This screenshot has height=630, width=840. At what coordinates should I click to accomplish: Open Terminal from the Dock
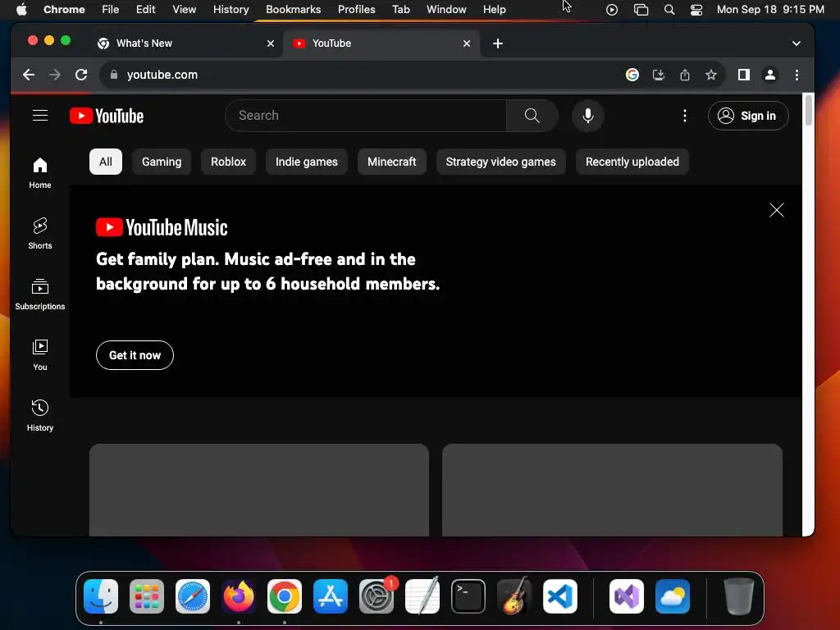[468, 596]
